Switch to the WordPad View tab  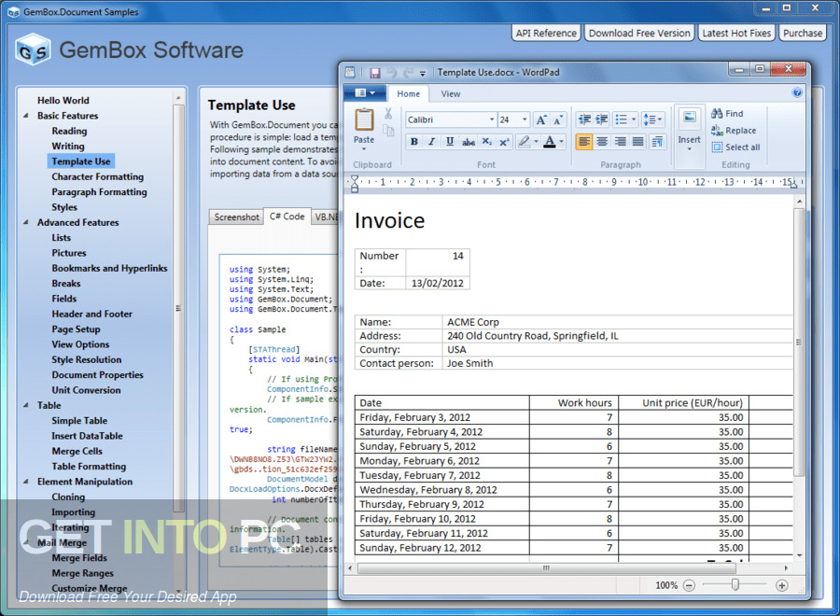[x=451, y=93]
